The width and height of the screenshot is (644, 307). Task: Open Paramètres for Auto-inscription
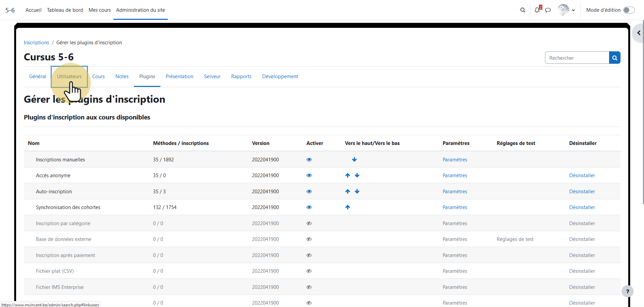(455, 192)
